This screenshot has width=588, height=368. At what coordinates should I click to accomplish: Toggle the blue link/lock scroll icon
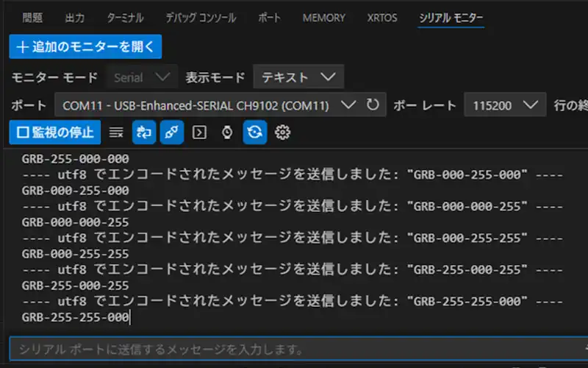172,132
